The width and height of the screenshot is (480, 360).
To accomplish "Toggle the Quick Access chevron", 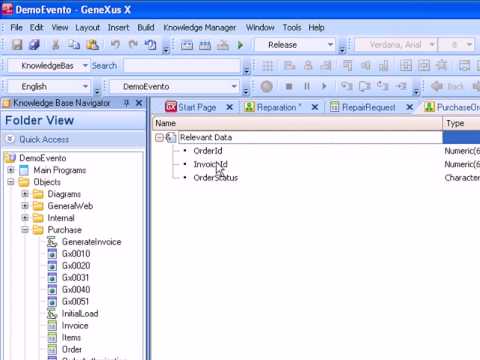I will [x=10, y=139].
